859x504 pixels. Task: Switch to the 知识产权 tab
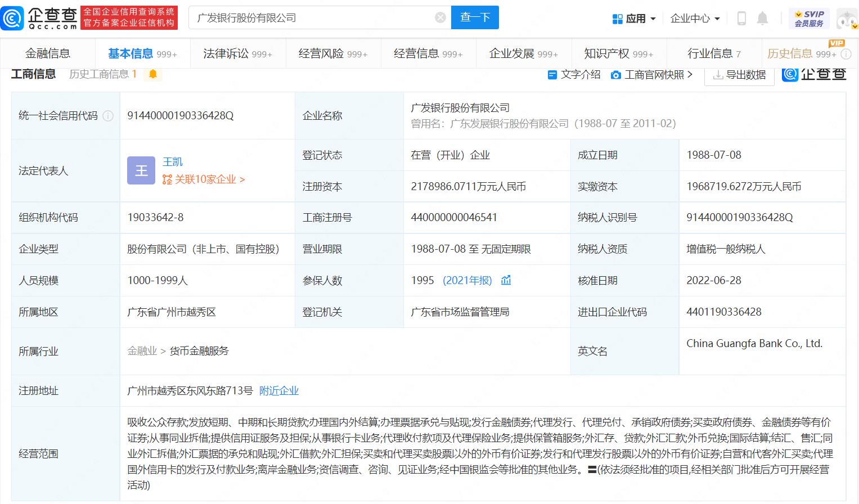pos(619,53)
